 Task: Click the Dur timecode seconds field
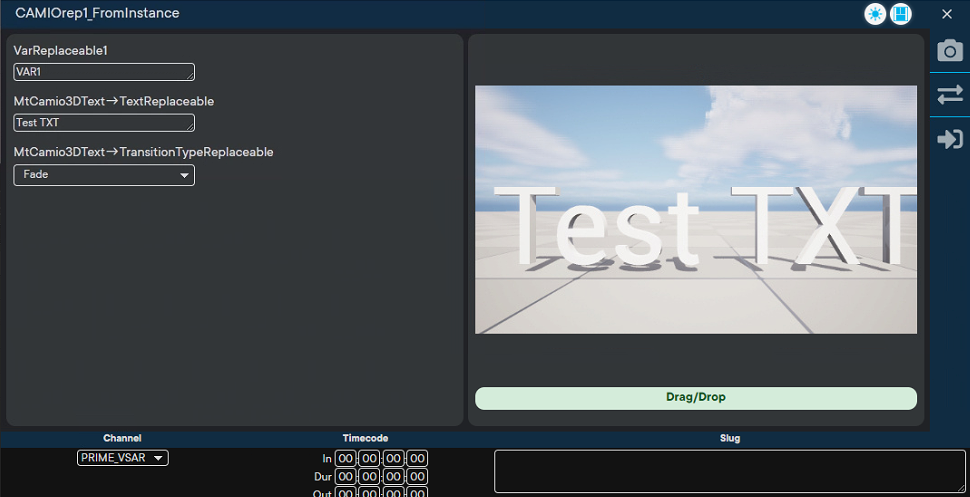pos(394,477)
